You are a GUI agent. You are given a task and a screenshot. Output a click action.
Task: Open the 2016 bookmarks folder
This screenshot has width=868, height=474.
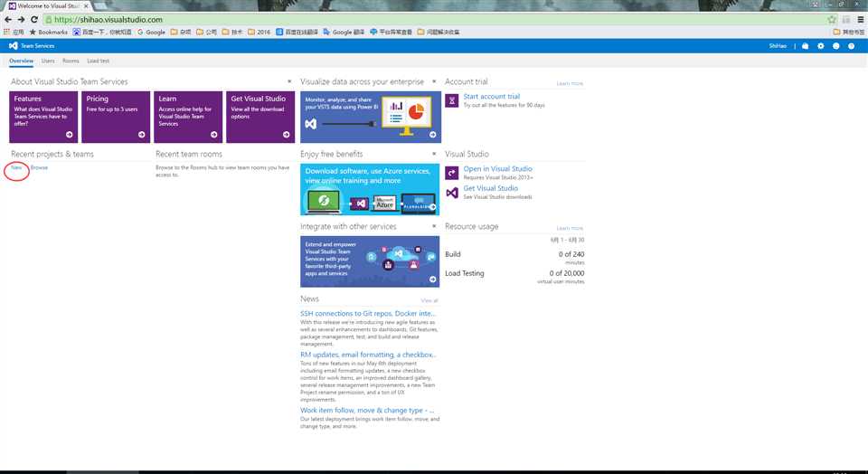point(259,33)
